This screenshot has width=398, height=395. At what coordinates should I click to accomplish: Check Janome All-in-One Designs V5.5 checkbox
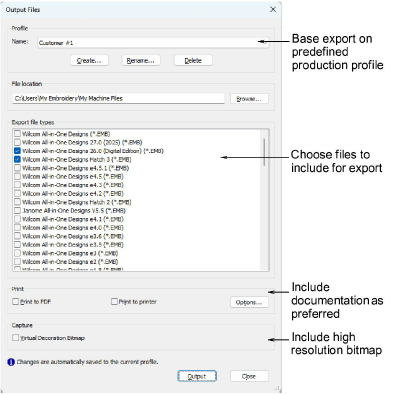pyautogui.click(x=17, y=211)
